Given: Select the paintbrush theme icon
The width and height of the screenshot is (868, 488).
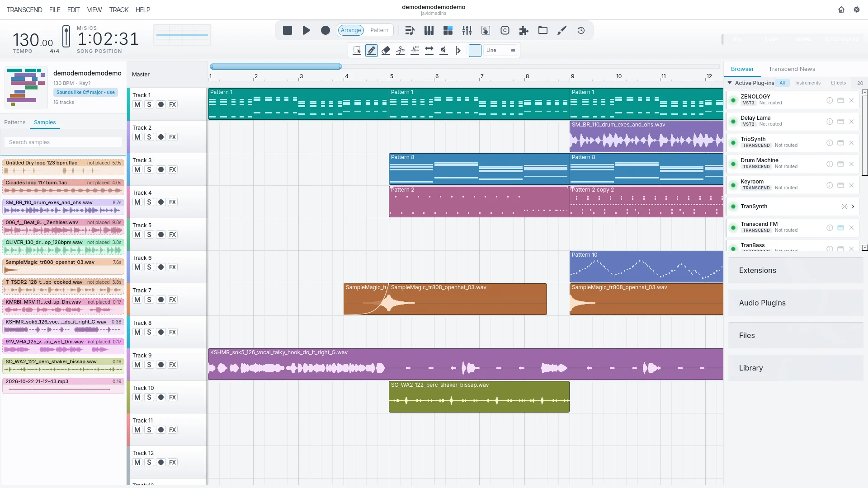Looking at the screenshot, I should click(x=562, y=30).
